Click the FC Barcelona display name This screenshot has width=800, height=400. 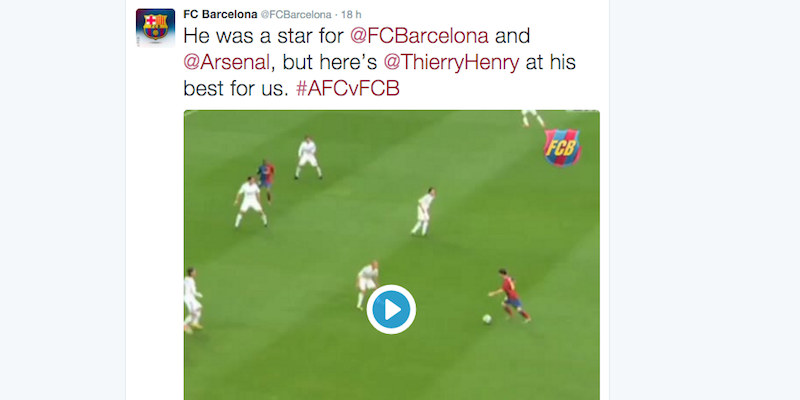[220, 14]
